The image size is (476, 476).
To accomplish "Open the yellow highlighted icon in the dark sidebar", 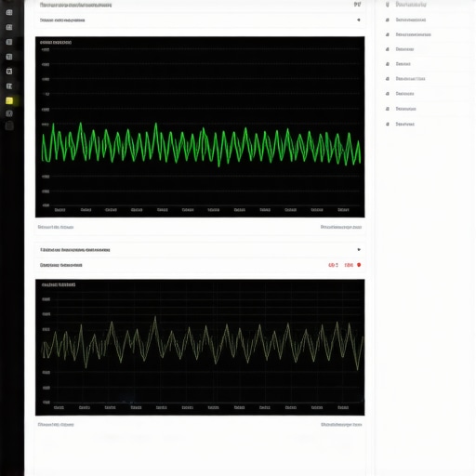I will (9, 100).
